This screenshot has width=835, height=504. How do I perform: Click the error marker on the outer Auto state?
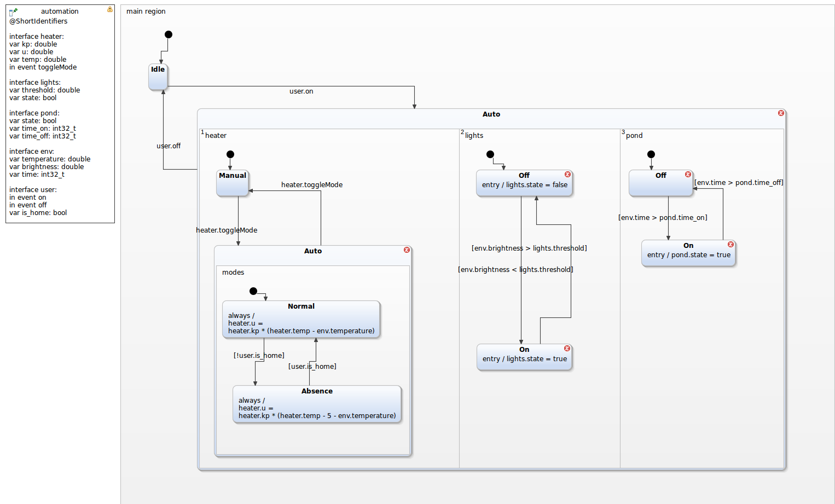coord(781,113)
